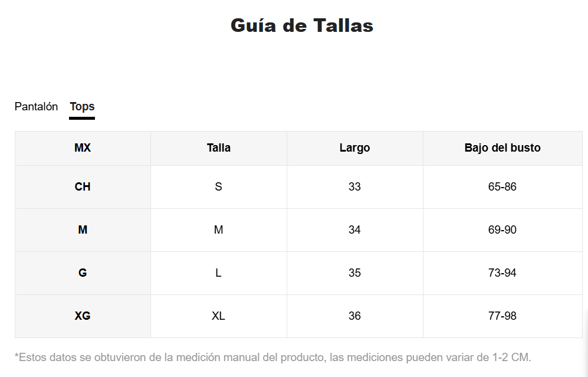Click the Bajo del busto header
Image resolution: width=588 pixels, height=377 pixels.
[x=502, y=148]
